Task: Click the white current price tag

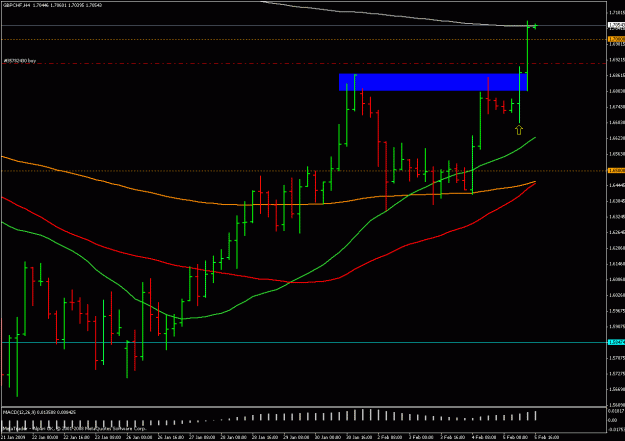Action: coord(616,25)
